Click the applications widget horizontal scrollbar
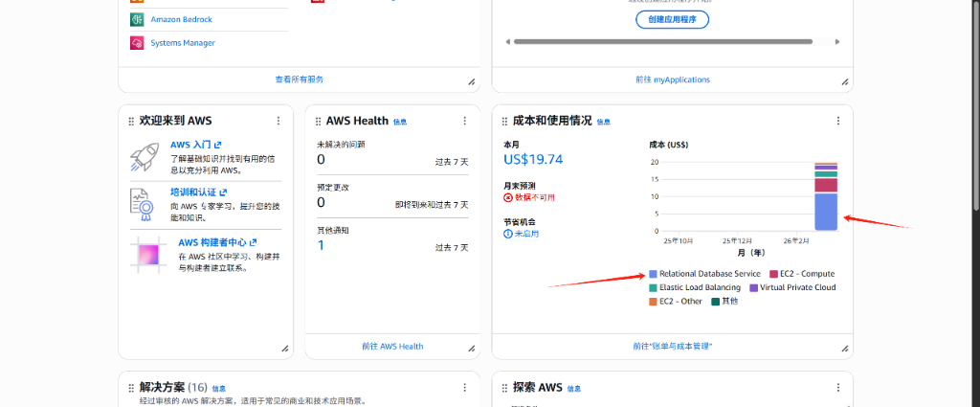980x407 pixels. pos(663,42)
